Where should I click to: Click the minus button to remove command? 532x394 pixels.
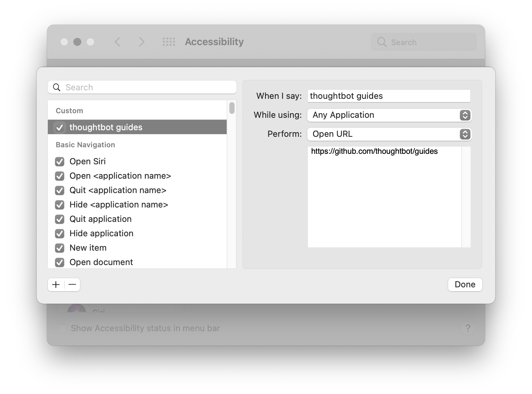pos(72,285)
